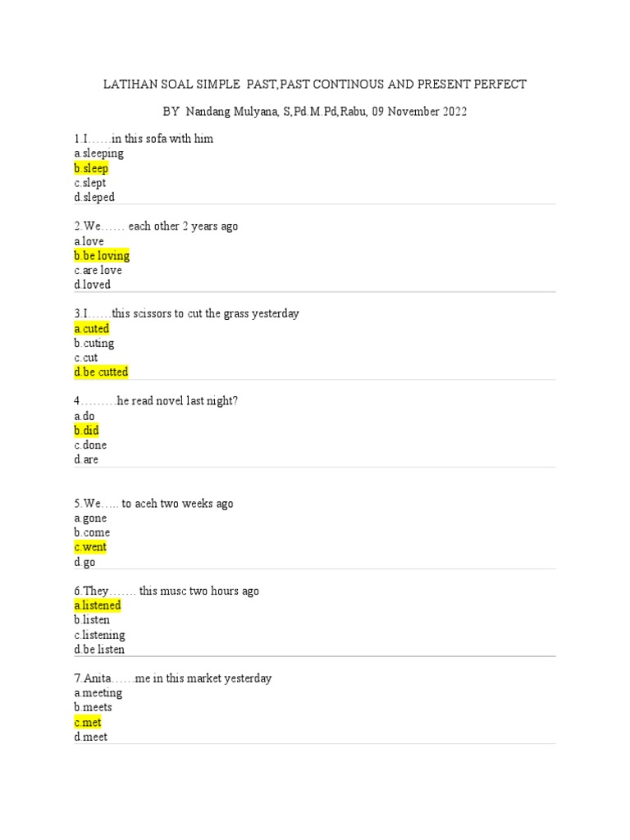The width and height of the screenshot is (630, 840).
Task: Select option c.cut in question 3
Action: (x=85, y=358)
